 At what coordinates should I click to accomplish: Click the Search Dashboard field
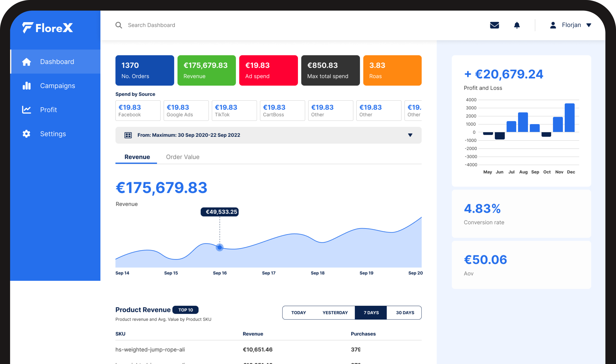click(151, 25)
